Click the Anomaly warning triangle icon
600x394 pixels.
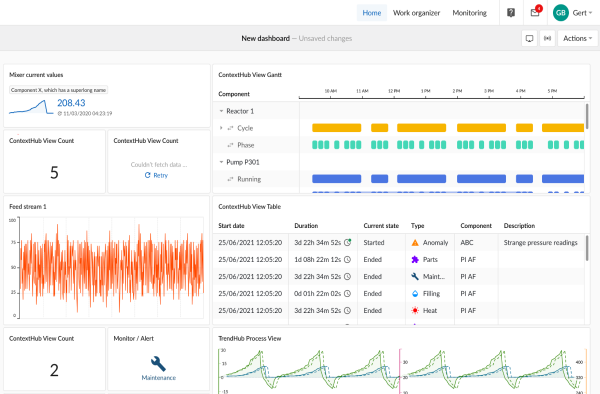415,243
